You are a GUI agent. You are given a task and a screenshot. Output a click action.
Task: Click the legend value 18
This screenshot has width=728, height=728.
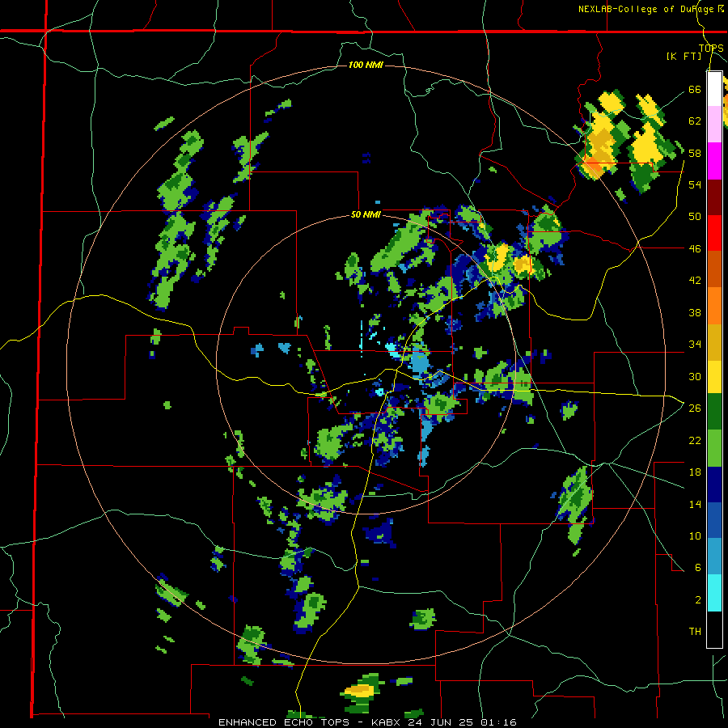click(695, 472)
